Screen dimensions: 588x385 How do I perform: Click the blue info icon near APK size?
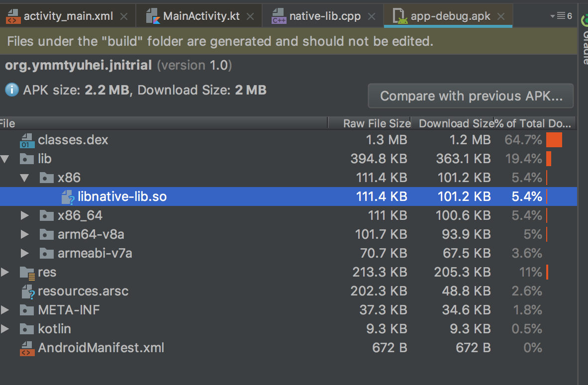(x=11, y=90)
